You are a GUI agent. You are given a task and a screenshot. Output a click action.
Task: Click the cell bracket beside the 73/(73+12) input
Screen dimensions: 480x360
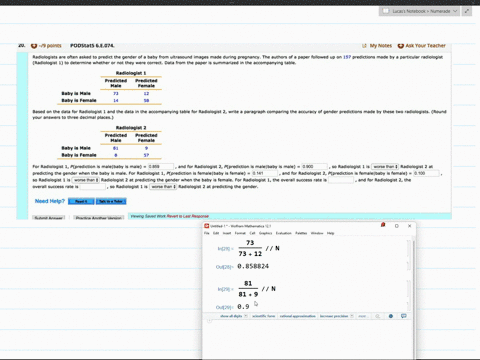click(409, 248)
